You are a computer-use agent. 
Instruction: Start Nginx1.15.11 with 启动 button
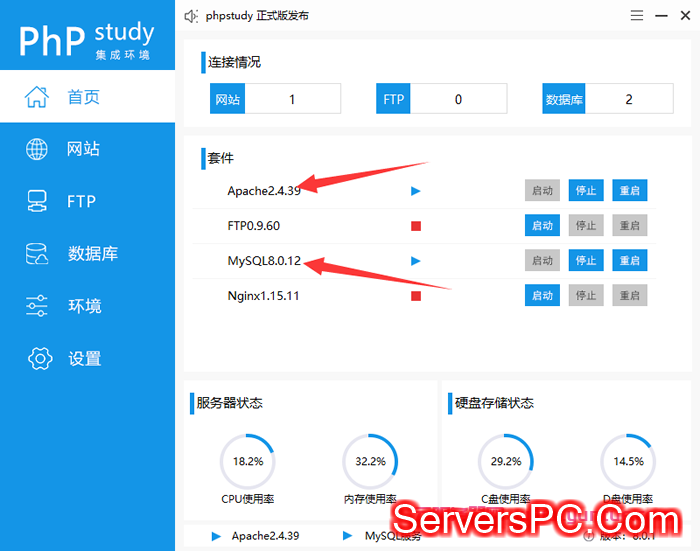pos(542,295)
